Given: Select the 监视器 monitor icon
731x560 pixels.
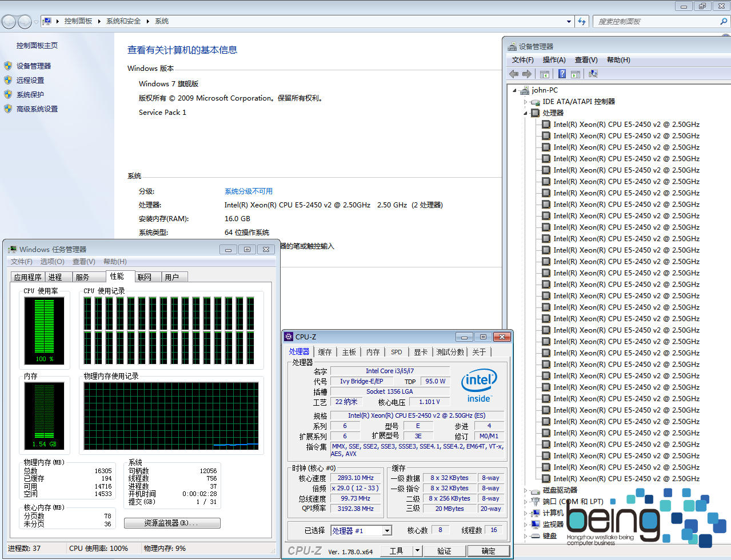Looking at the screenshot, I should point(536,524).
